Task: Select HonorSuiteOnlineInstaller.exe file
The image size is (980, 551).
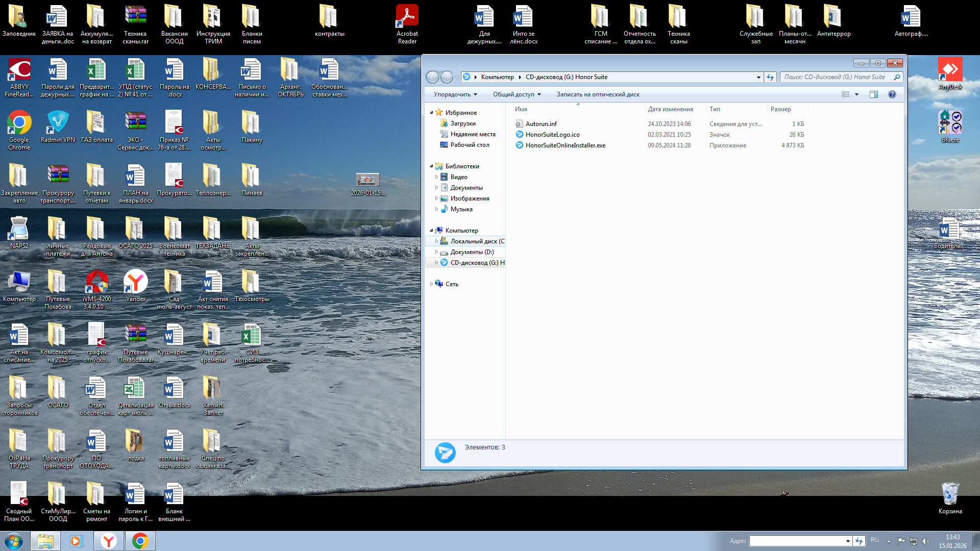Action: [x=565, y=145]
